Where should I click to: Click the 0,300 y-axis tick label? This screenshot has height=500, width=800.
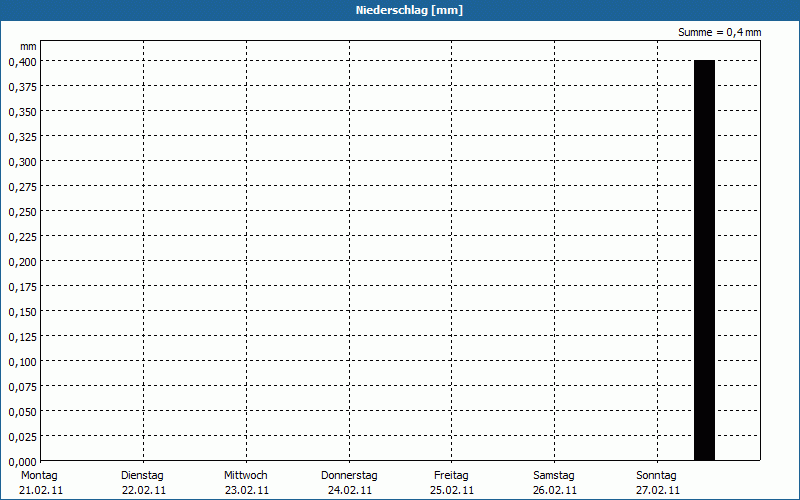23,161
